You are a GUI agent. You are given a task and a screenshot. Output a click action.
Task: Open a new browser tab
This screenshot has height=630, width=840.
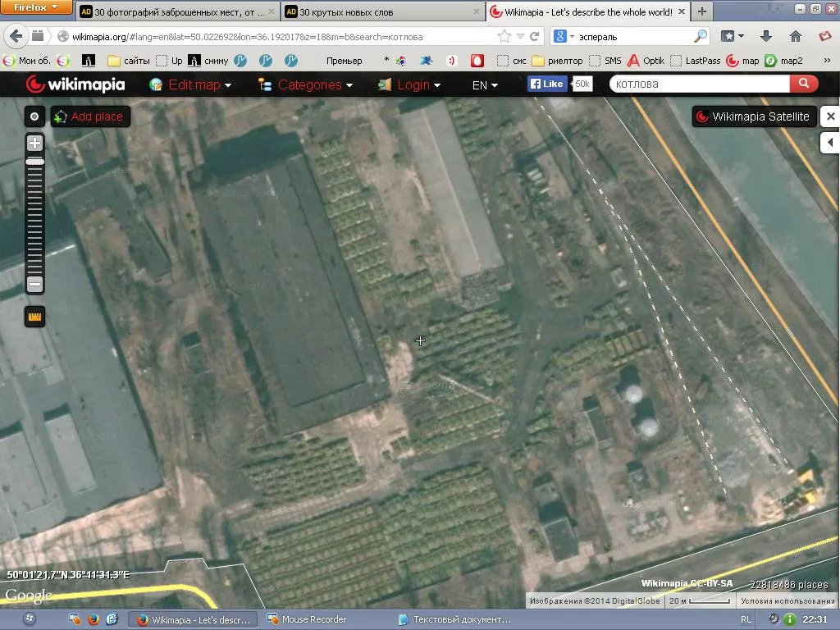[x=702, y=11]
